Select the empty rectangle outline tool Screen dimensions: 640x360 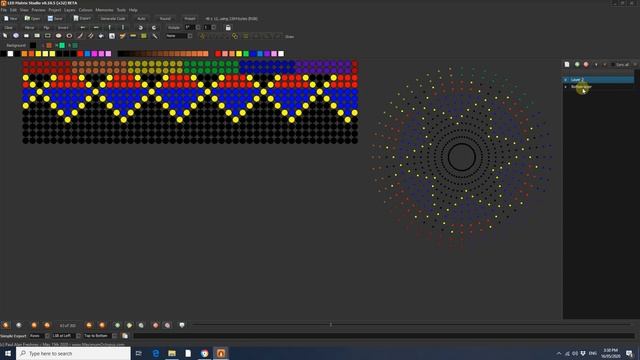48,36
